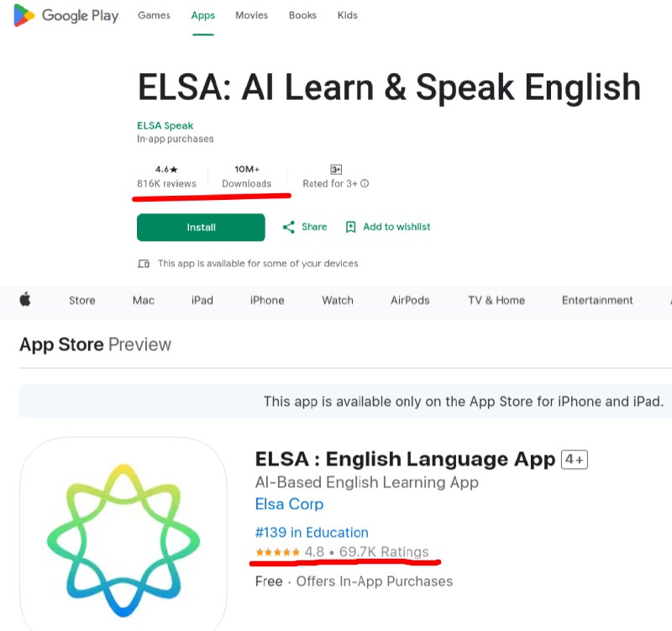Viewport: 672px width, 631px height.
Task: Switch to the Movies tab
Action: [251, 15]
